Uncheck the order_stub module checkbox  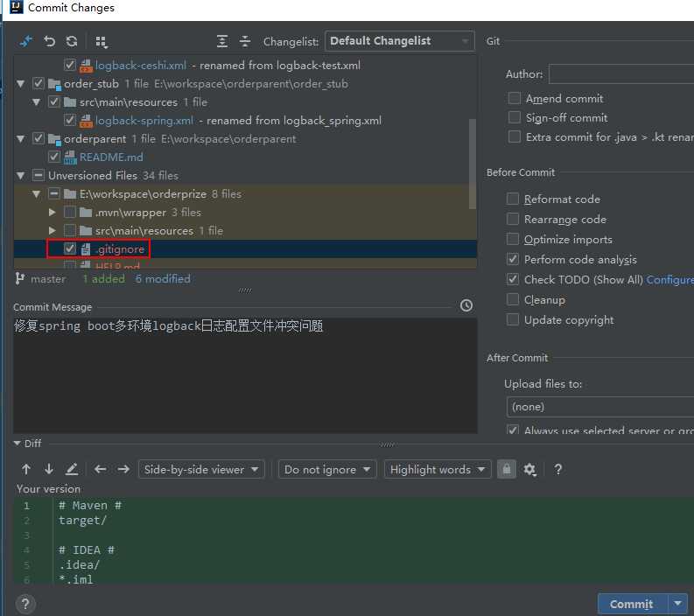(x=39, y=84)
